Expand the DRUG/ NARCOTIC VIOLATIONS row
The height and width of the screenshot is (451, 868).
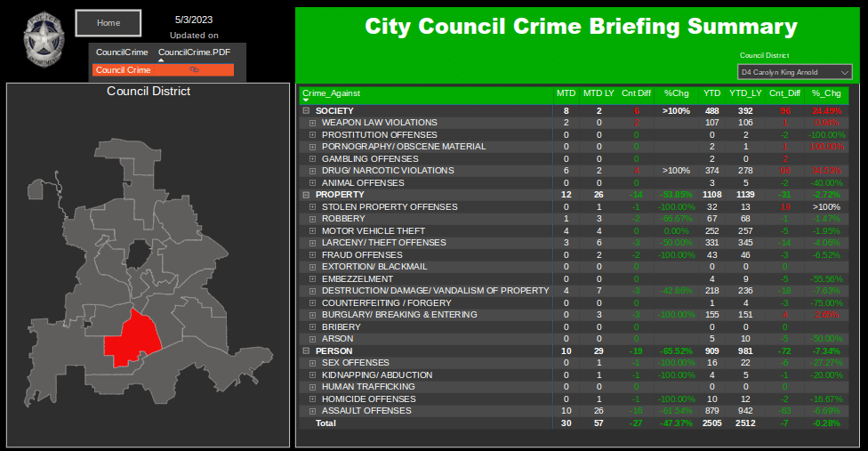click(312, 171)
